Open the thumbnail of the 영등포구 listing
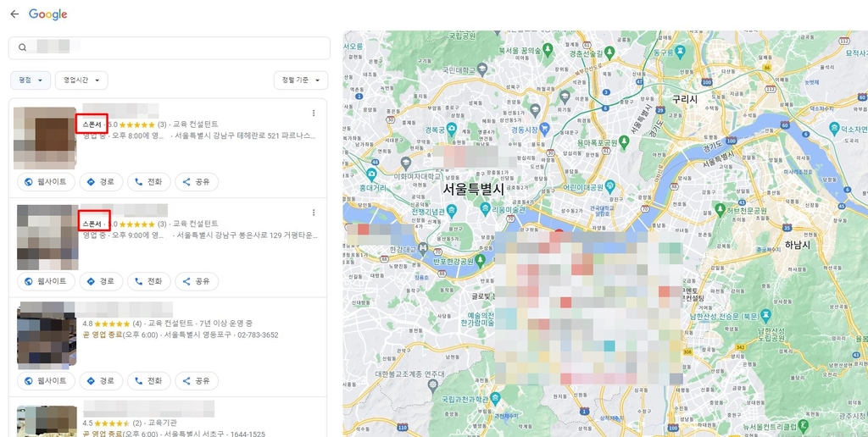This screenshot has height=437, width=868. pyautogui.click(x=47, y=335)
